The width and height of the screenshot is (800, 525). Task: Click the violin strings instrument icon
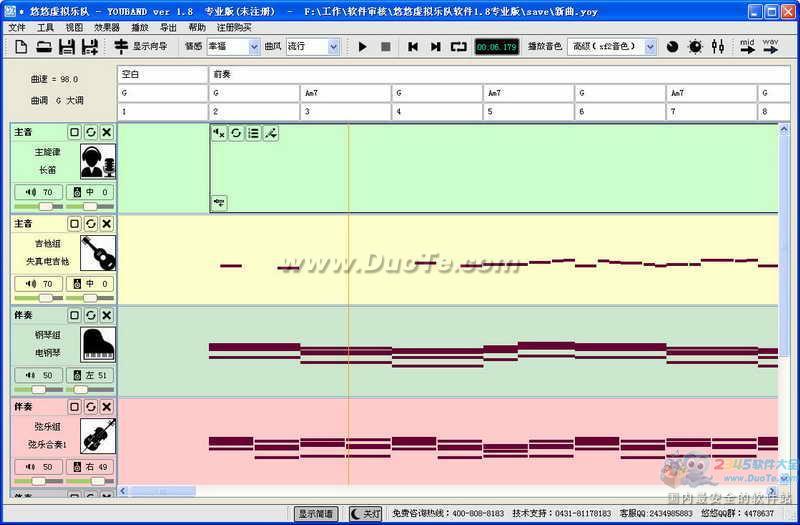[99, 436]
